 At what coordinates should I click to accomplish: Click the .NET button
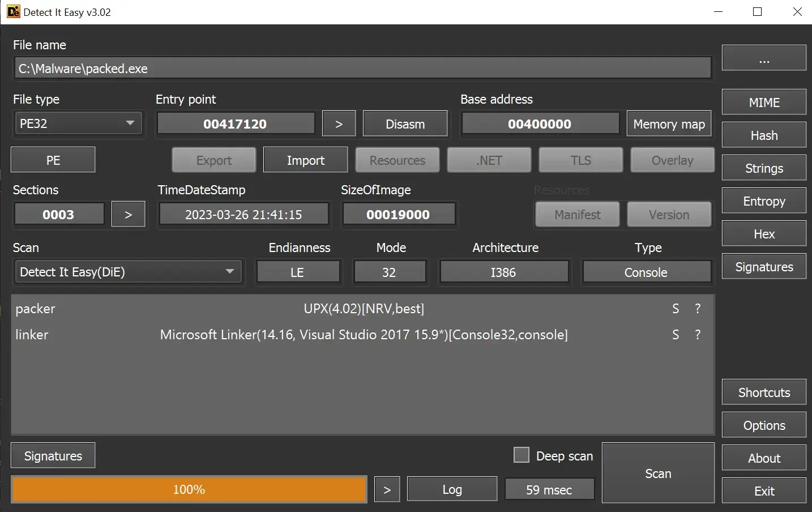(x=489, y=160)
